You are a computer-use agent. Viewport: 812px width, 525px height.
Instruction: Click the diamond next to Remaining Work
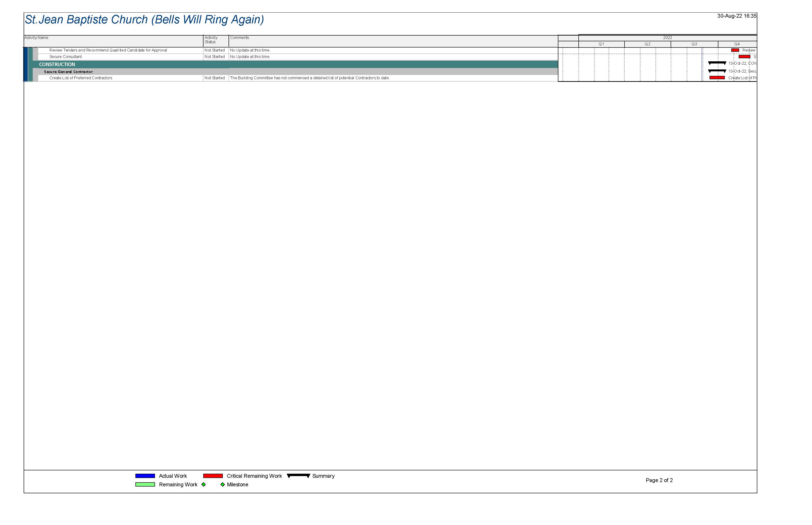[204, 484]
